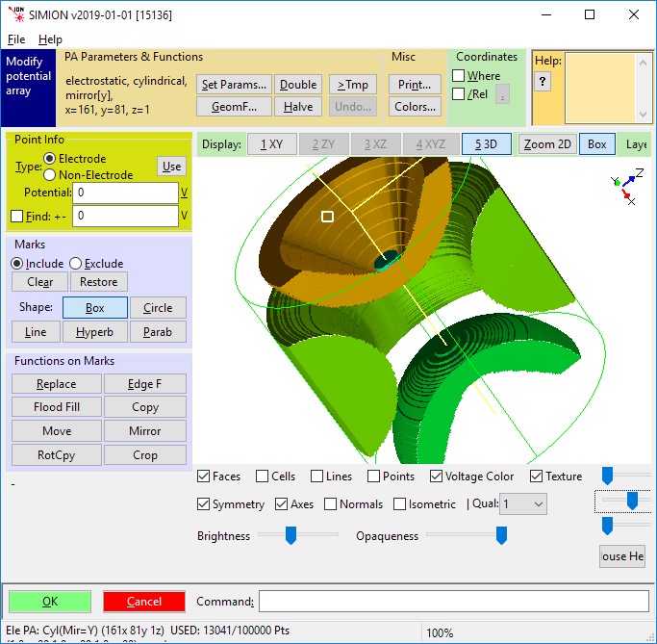Toggle the Symmetry checkbox

point(203,504)
